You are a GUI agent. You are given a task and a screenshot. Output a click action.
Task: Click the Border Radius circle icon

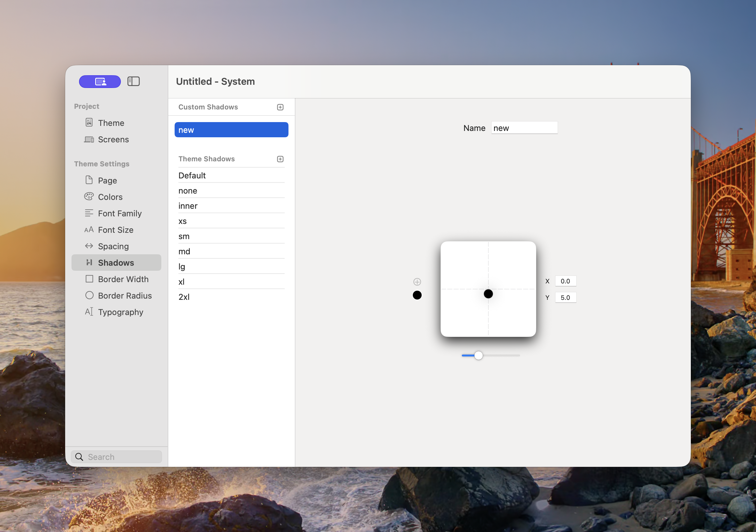[x=89, y=295]
